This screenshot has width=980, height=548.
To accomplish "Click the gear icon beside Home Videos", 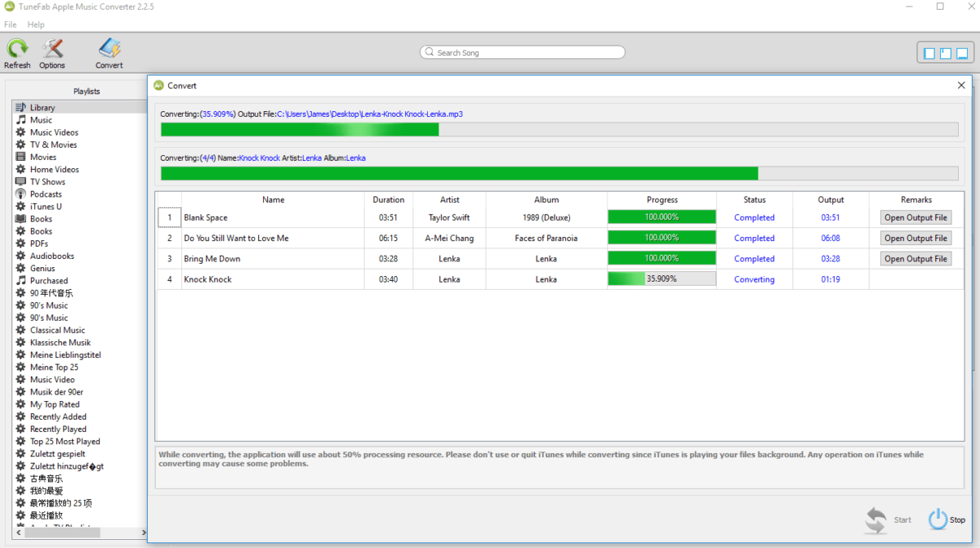I will click(21, 169).
